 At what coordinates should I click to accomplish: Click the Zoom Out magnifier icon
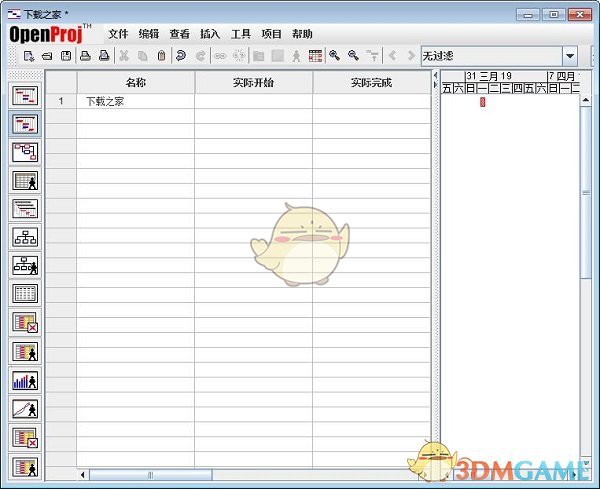pos(354,56)
